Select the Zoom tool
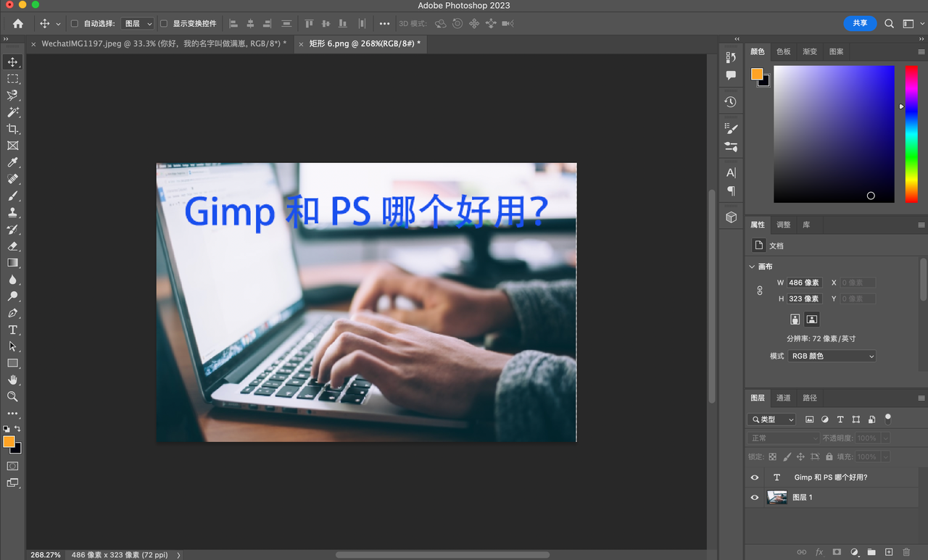 coord(12,396)
